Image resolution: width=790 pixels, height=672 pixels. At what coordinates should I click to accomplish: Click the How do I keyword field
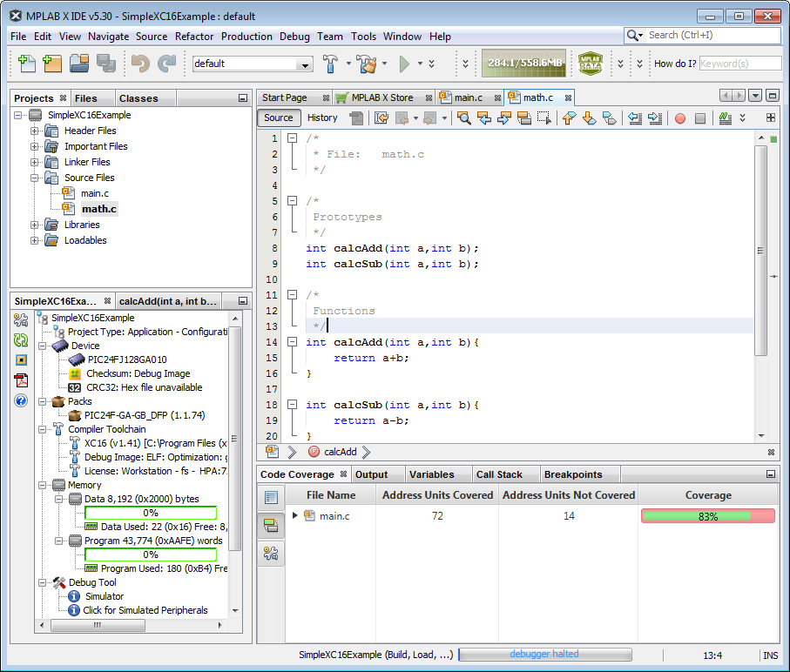(740, 64)
